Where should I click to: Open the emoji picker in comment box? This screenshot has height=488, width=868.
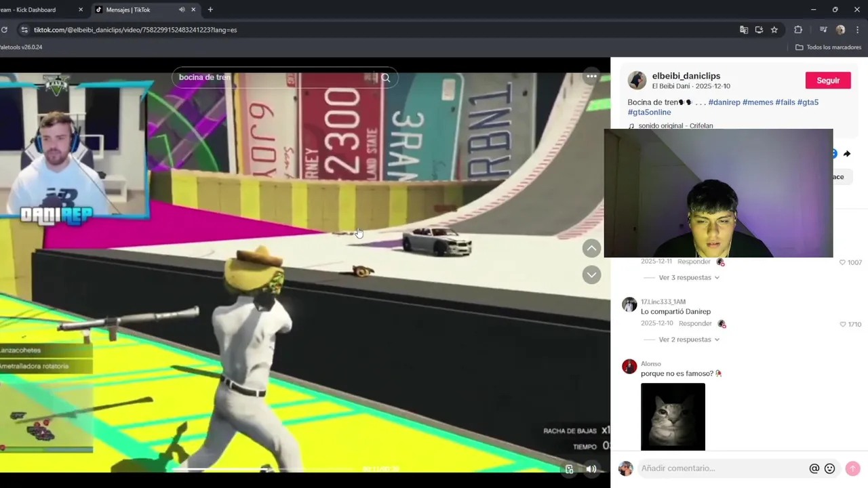tap(829, 468)
